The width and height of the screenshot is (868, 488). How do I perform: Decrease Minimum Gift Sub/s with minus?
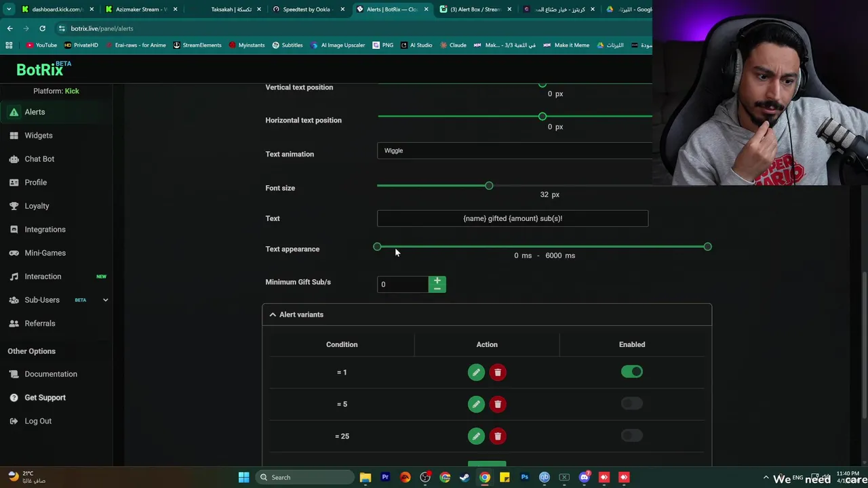tap(437, 289)
